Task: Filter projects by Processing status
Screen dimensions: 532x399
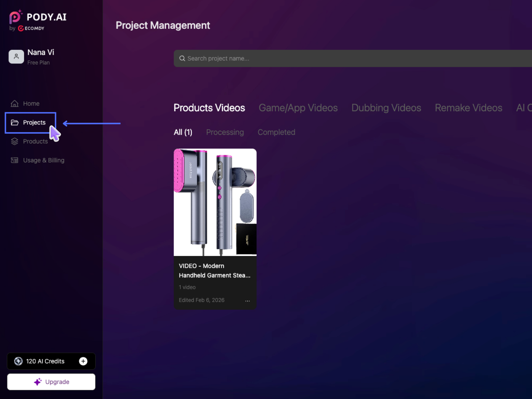Action: coord(225,132)
